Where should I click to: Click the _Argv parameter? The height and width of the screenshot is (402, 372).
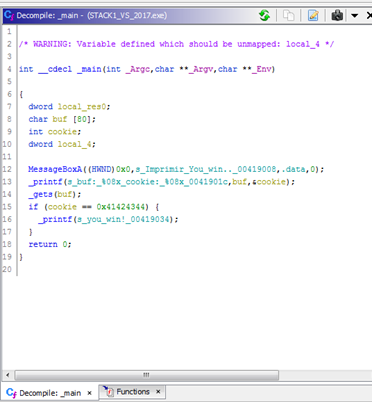click(201, 69)
